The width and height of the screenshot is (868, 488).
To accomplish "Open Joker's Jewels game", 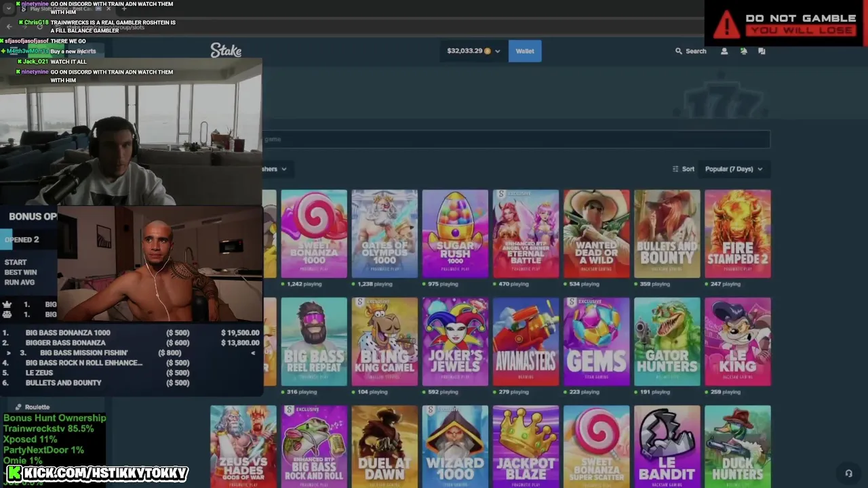I will click(x=455, y=342).
